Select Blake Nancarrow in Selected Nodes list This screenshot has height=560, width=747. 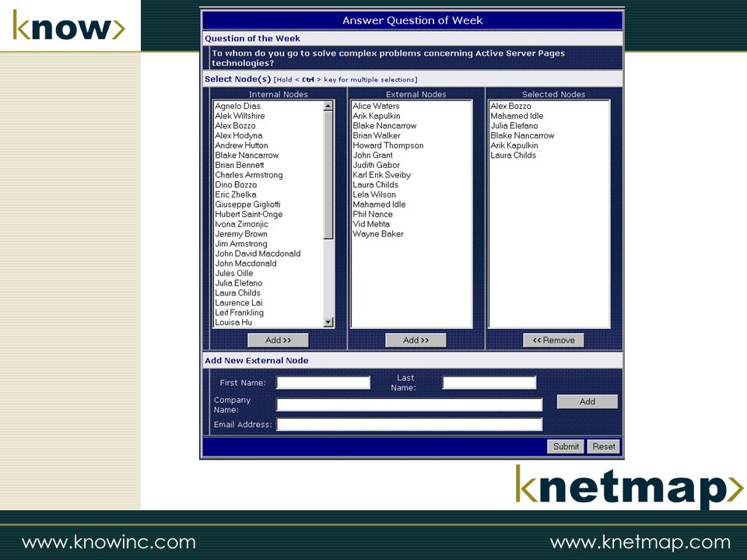[522, 135]
